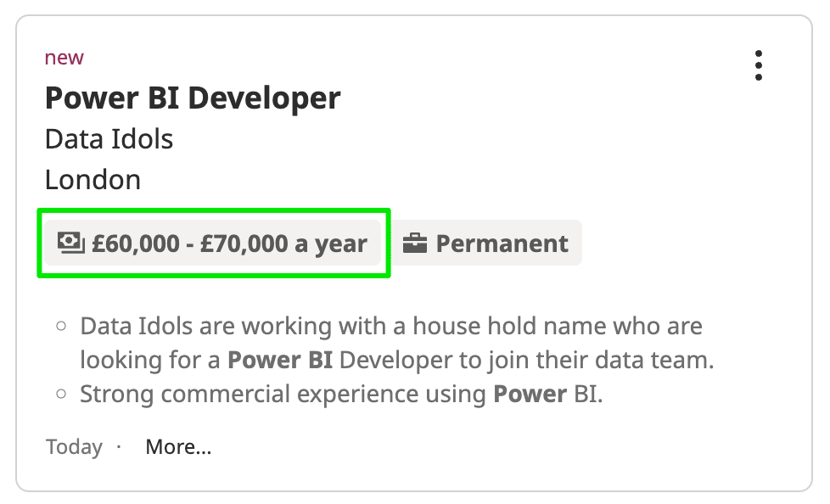Click the Today posting date
Viewport: 830px width, 504px height.
tap(74, 446)
